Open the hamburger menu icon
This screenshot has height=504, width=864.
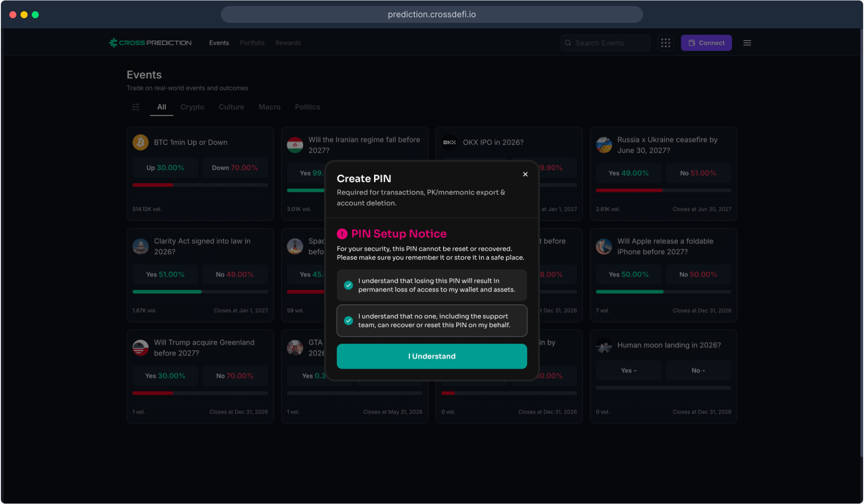(747, 43)
